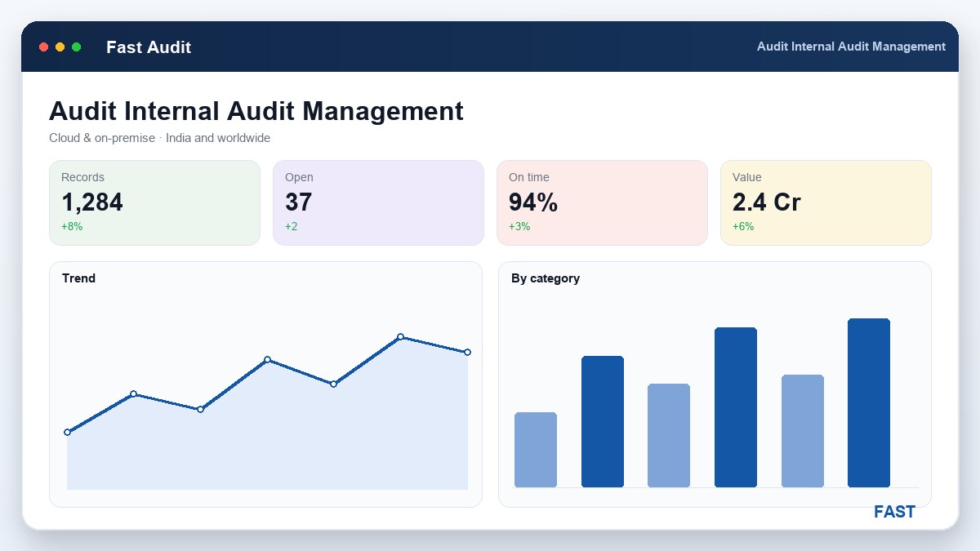The height and width of the screenshot is (551, 980).
Task: Open the Open card showing 37
Action: (378, 202)
